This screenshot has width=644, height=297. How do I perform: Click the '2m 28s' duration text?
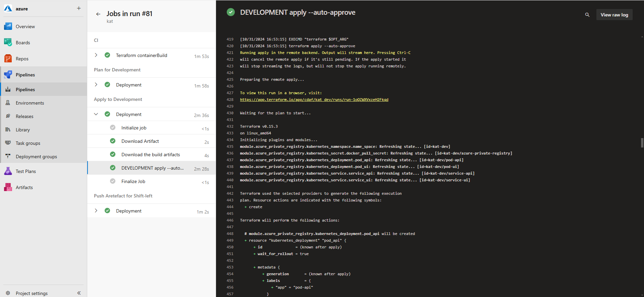(201, 169)
